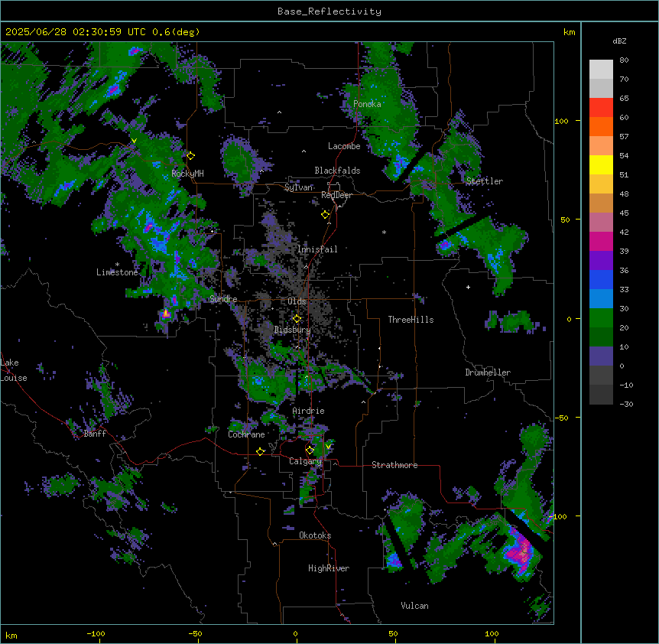The image size is (659, 644).
Task: Click the yellow V marker northwest of RockyMH
Action: tap(134, 141)
